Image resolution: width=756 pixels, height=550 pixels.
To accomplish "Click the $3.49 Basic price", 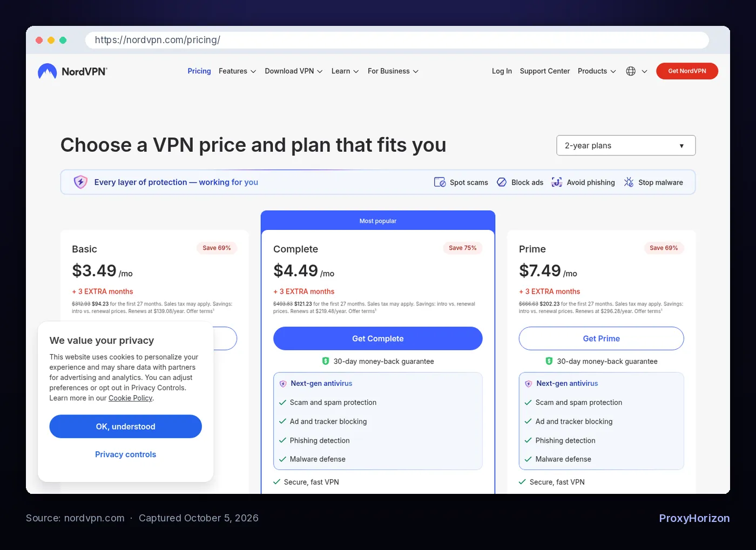I will (94, 270).
